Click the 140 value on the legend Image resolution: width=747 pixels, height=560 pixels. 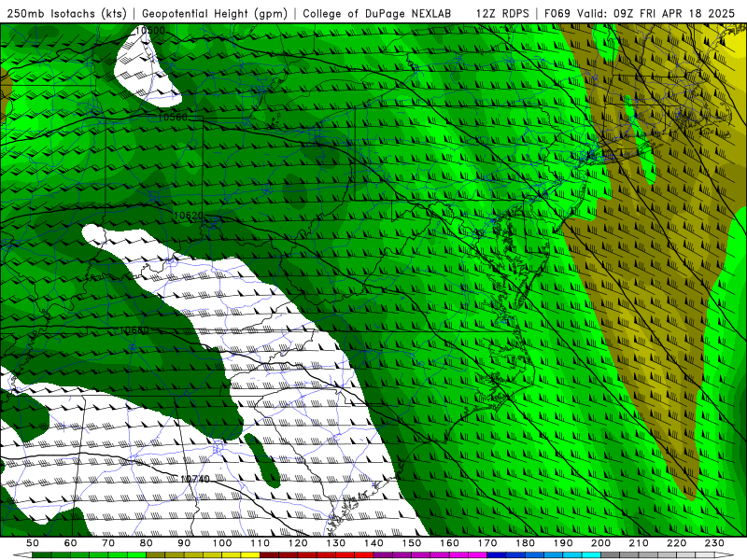click(x=374, y=543)
